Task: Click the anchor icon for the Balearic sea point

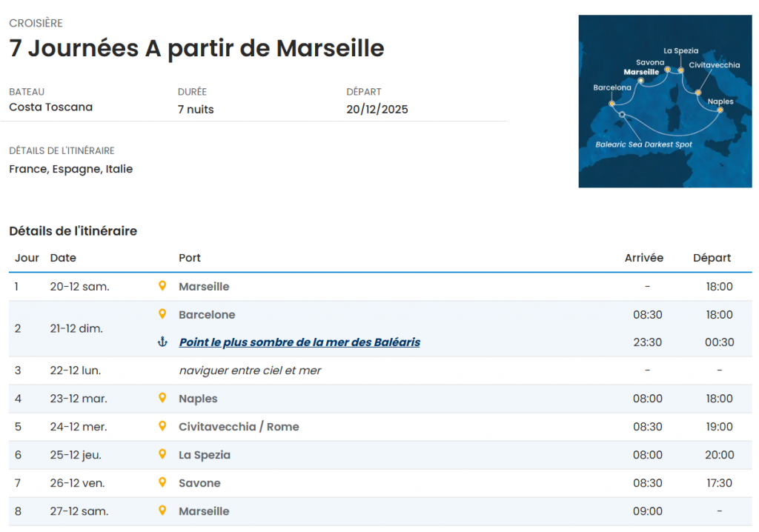Action: [162, 342]
